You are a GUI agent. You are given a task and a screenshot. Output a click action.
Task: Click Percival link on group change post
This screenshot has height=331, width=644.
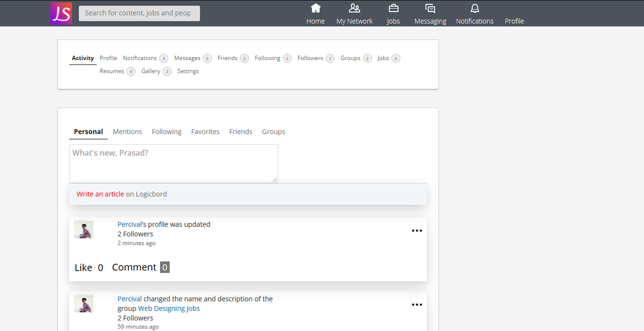tap(130, 299)
